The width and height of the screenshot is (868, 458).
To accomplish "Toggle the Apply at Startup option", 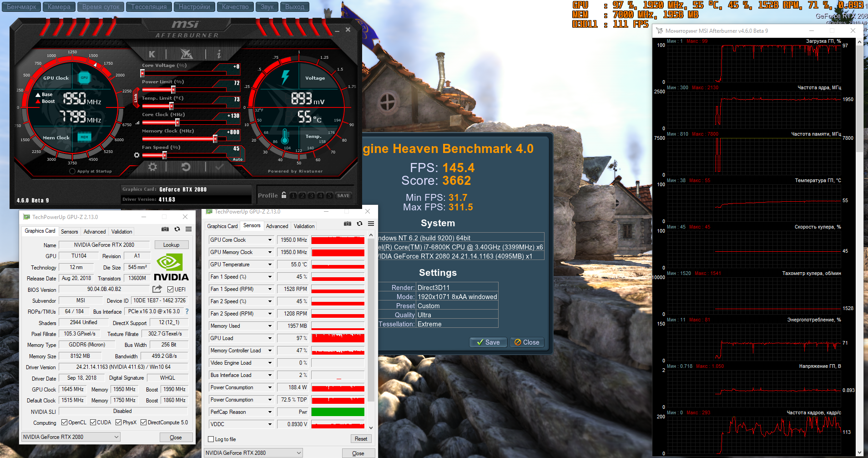I will coord(72,171).
